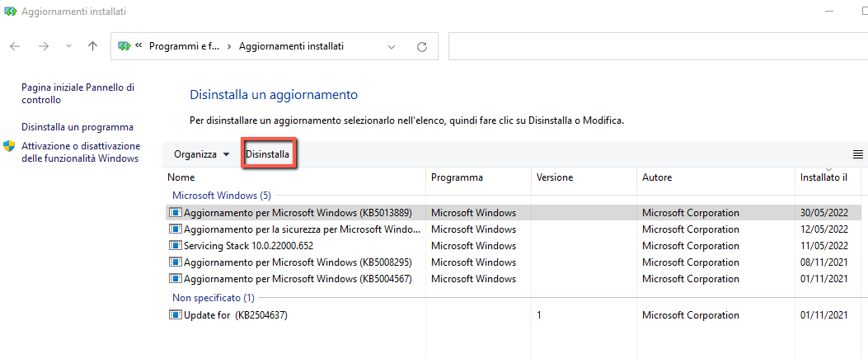The height and width of the screenshot is (359, 868).
Task: Sort by Versione column header
Action: pos(584,177)
